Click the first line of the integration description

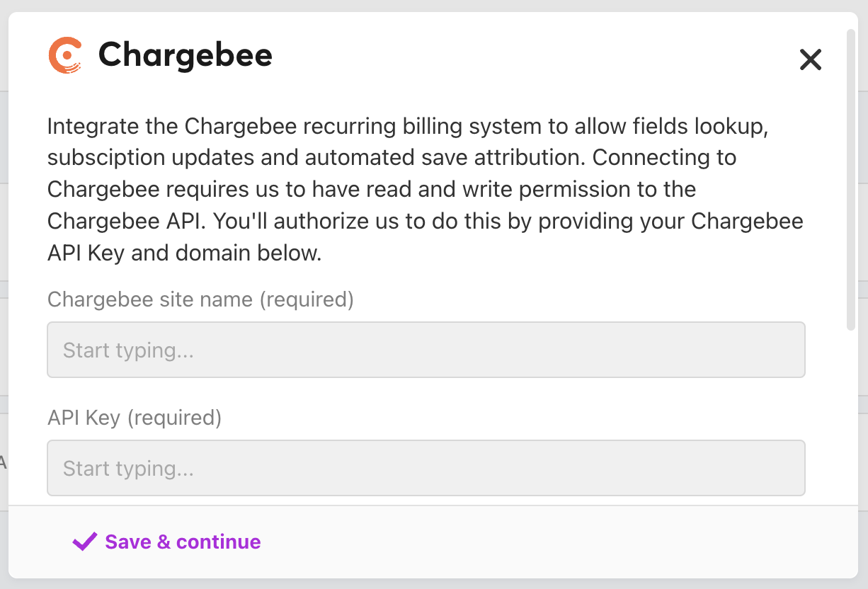point(408,126)
